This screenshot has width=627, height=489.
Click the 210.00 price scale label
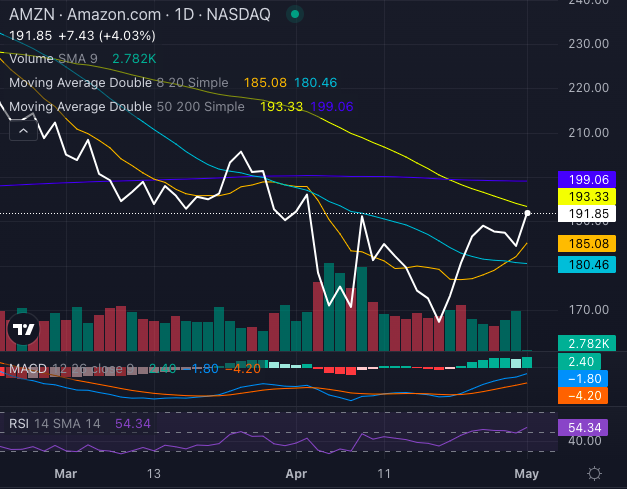[589, 133]
